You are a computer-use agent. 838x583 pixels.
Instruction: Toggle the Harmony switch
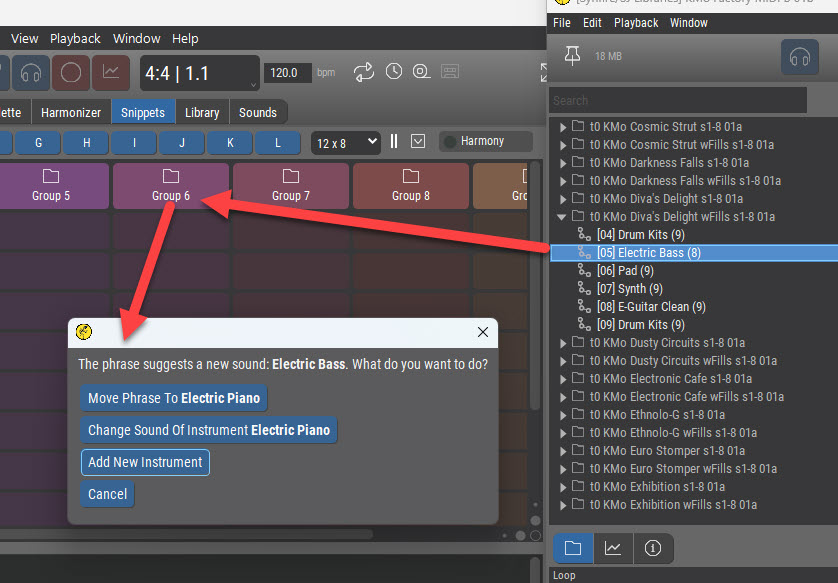[x=451, y=142]
